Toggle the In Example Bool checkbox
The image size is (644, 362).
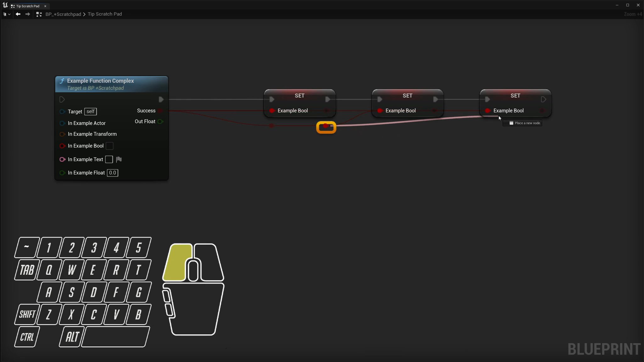click(x=109, y=146)
